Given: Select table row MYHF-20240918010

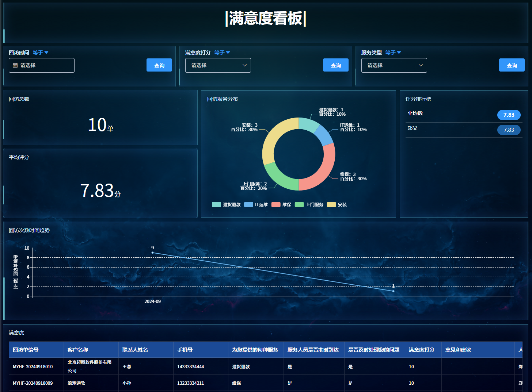Looking at the screenshot, I should click(33, 366).
